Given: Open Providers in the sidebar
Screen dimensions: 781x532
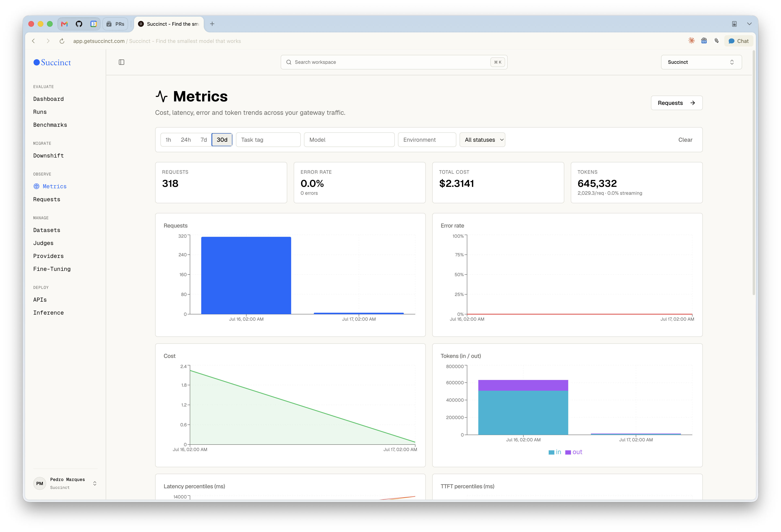Looking at the screenshot, I should tap(48, 256).
